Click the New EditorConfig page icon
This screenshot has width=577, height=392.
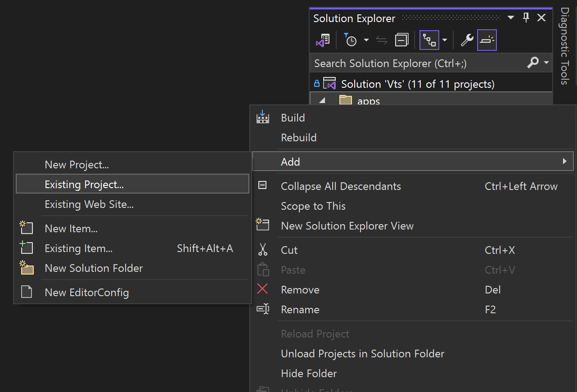pos(27,292)
